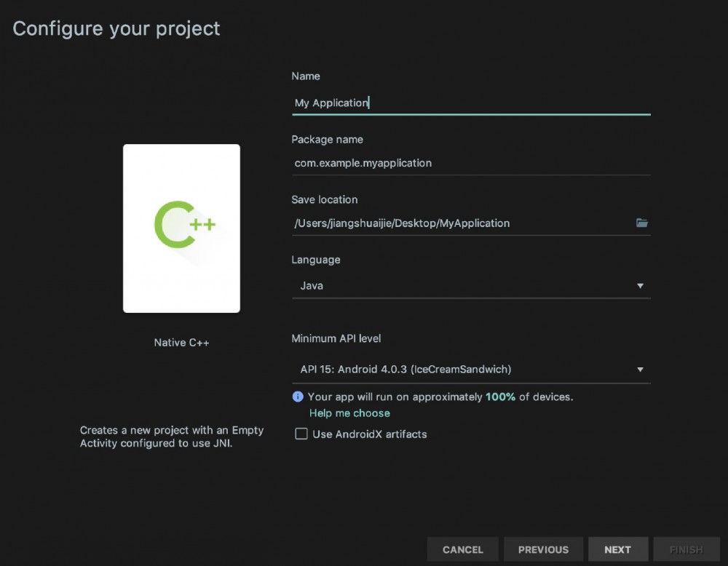Screen dimensions: 728x566
Task: Go back with the PREVIOUS button
Action: (543, 550)
